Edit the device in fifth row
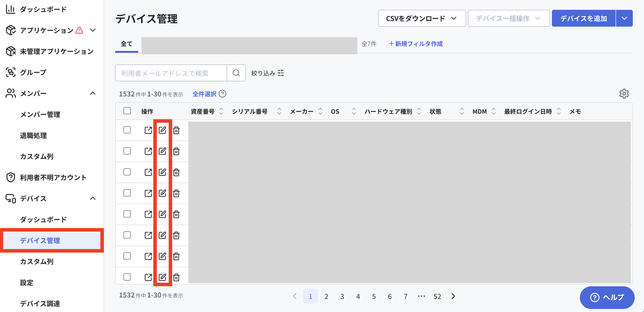The height and width of the screenshot is (312, 644). click(162, 214)
